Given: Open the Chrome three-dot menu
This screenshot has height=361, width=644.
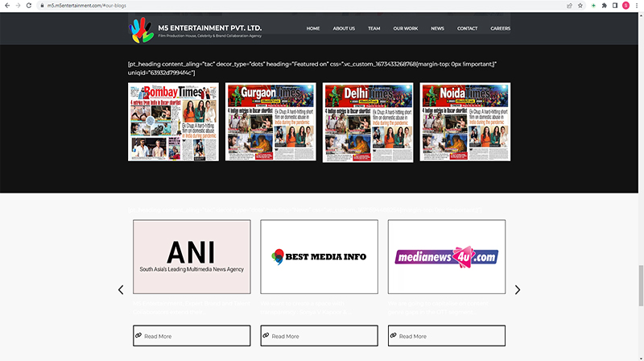Looking at the screenshot, I should [637, 5].
